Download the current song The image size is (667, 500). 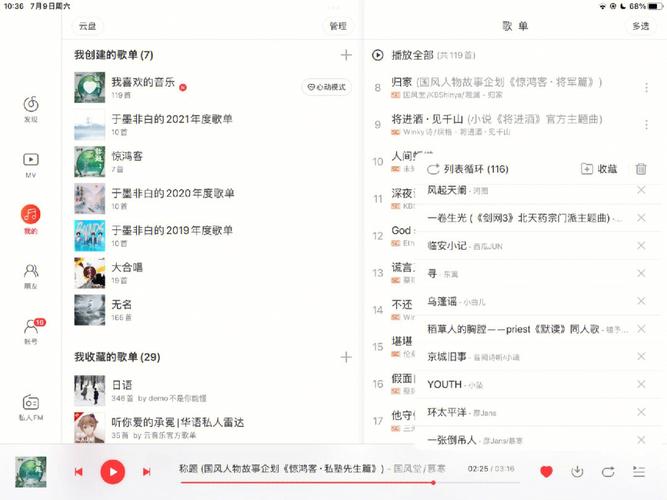pyautogui.click(x=577, y=471)
